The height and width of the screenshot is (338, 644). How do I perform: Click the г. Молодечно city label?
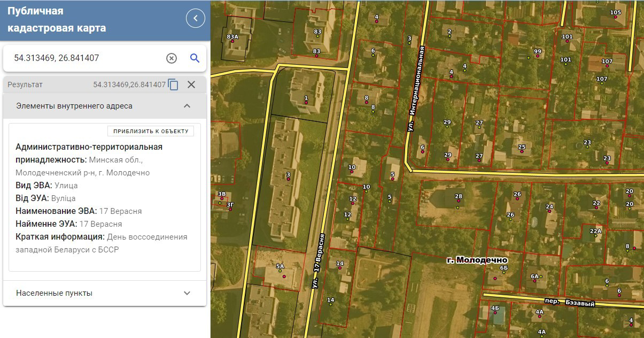(477, 260)
